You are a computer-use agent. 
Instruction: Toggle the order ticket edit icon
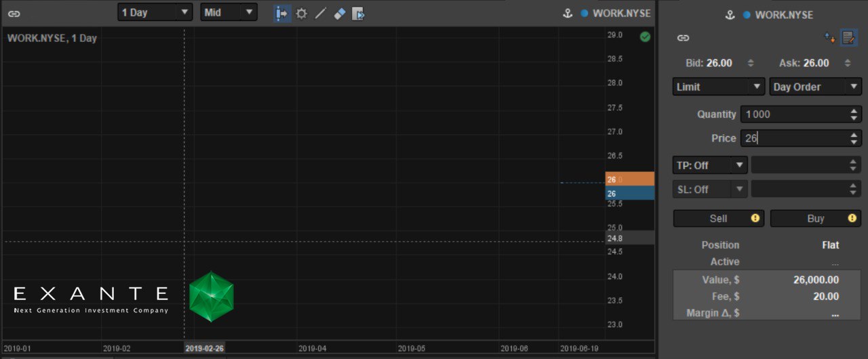pyautogui.click(x=849, y=38)
